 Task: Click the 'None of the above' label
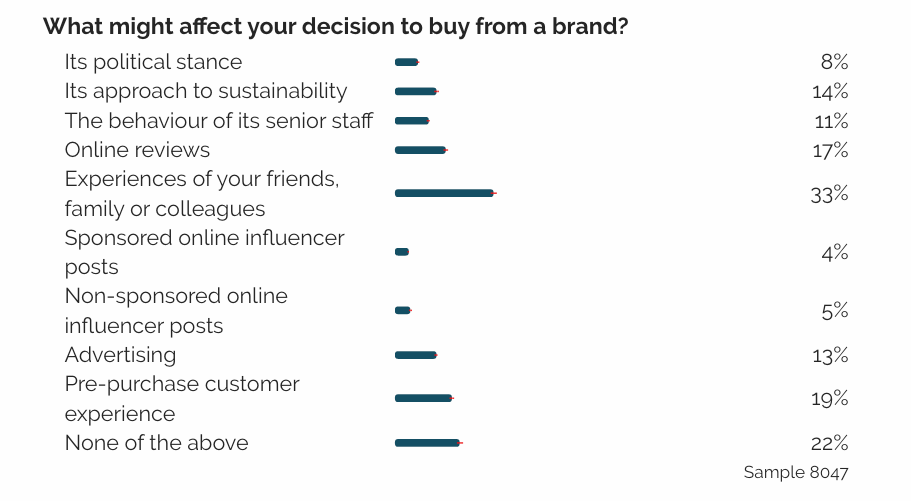(x=156, y=443)
